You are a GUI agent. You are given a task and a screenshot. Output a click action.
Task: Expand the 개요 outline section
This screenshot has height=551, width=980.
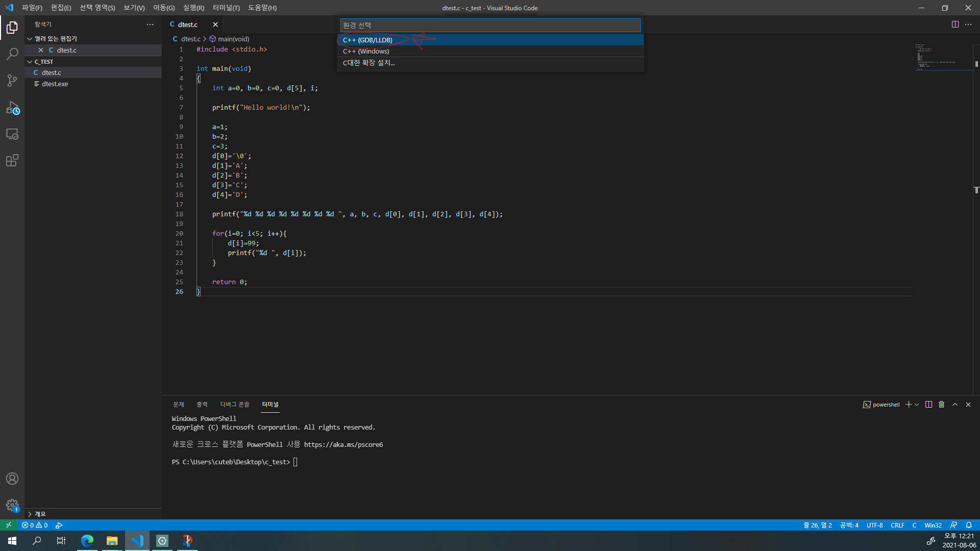tap(30, 514)
